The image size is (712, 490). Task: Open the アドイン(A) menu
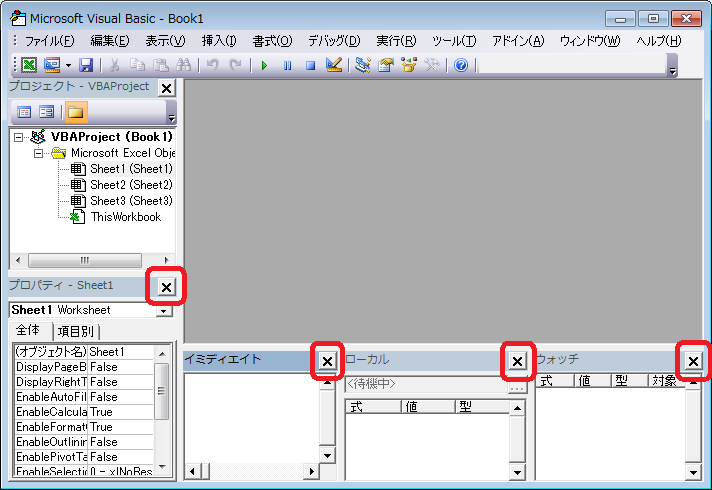518,41
